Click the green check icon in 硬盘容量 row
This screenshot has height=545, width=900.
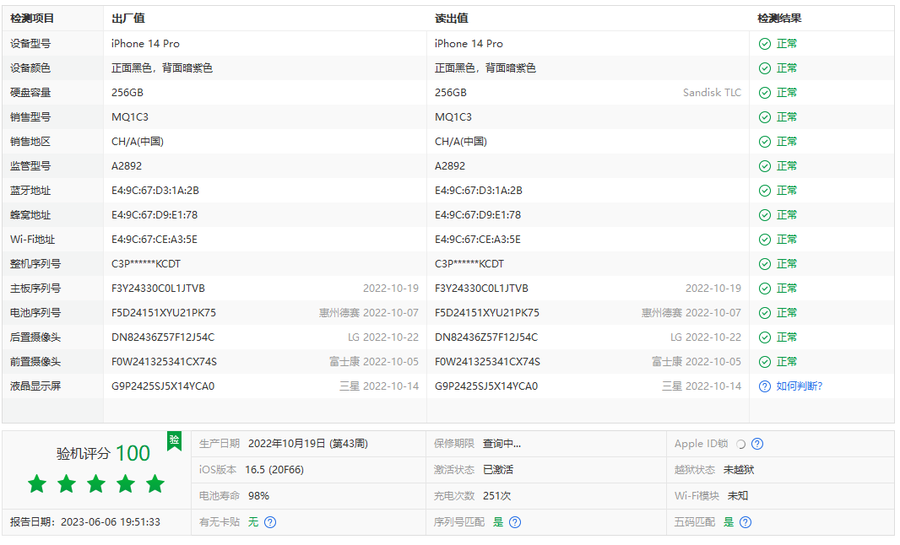point(765,92)
